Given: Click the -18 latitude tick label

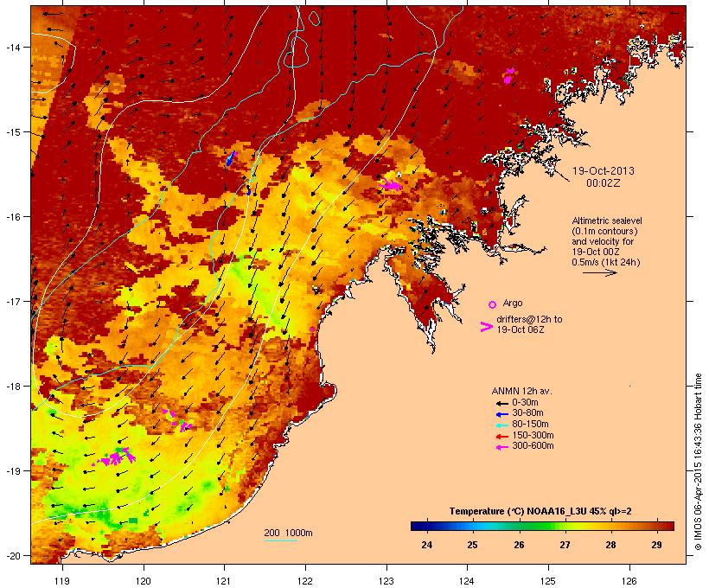Looking at the screenshot, I should [x=12, y=387].
